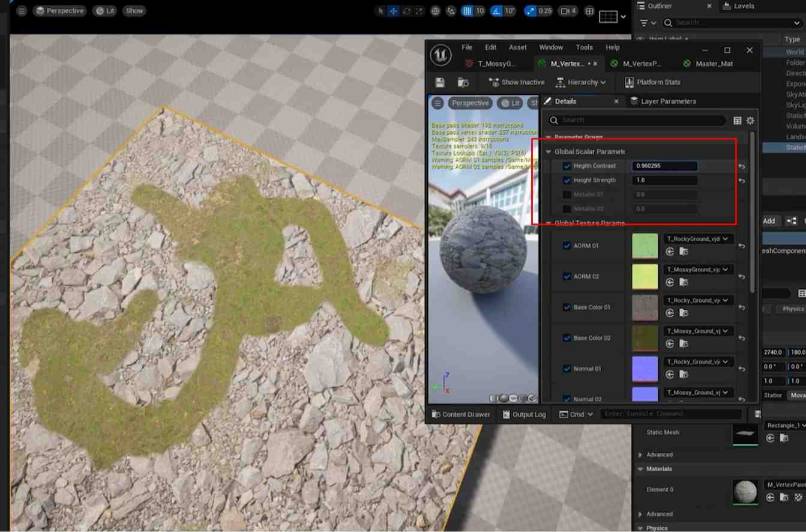Toggle the AORM 02 checkbox
Image resolution: width=806 pixels, height=532 pixels.
coord(566,277)
